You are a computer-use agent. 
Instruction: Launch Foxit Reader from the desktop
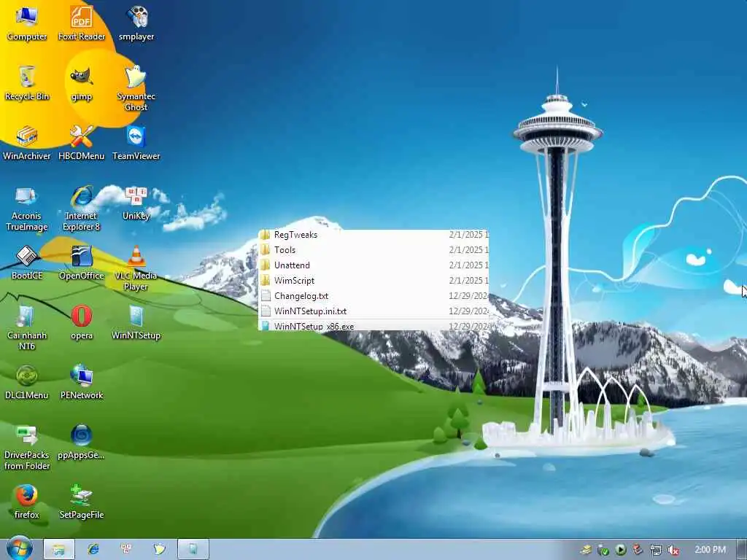(82, 23)
